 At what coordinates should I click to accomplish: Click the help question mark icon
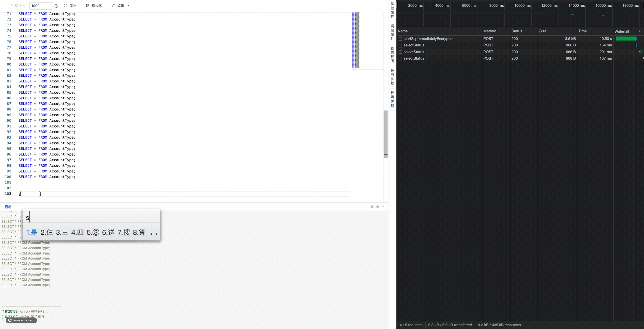click(x=56, y=6)
